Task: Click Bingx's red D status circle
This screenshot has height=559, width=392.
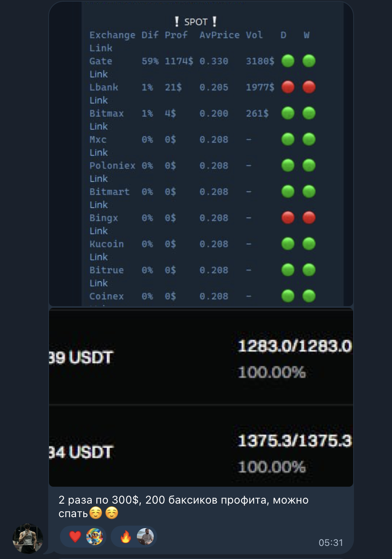Action: (x=288, y=218)
